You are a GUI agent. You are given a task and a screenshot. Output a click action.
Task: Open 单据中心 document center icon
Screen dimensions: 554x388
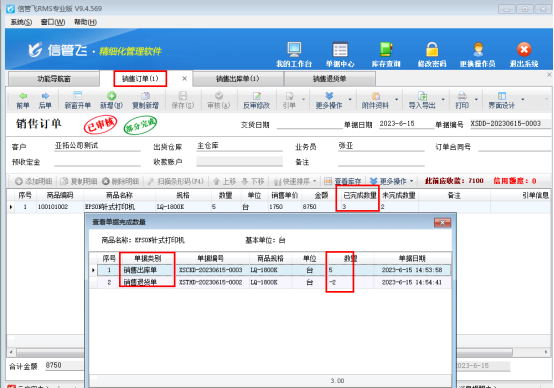340,49
